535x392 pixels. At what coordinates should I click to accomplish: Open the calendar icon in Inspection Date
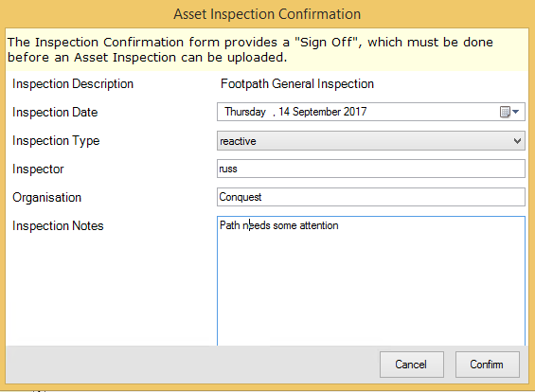(505, 112)
